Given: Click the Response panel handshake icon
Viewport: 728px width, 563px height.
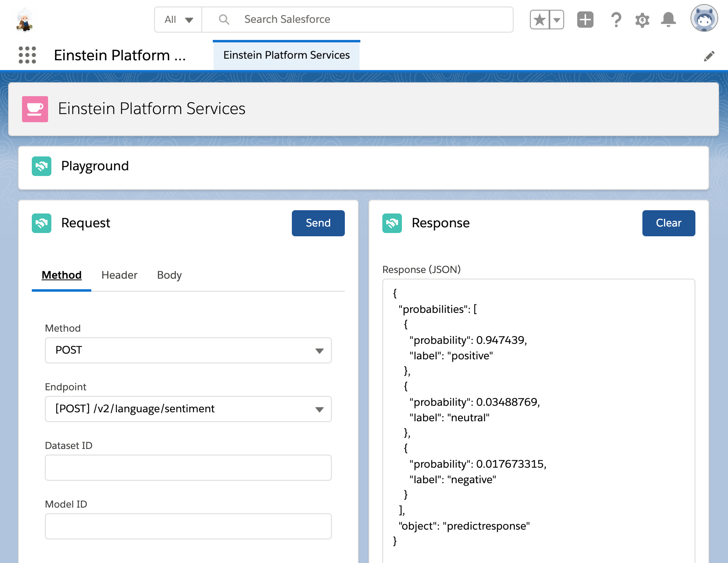Looking at the screenshot, I should tap(392, 223).
